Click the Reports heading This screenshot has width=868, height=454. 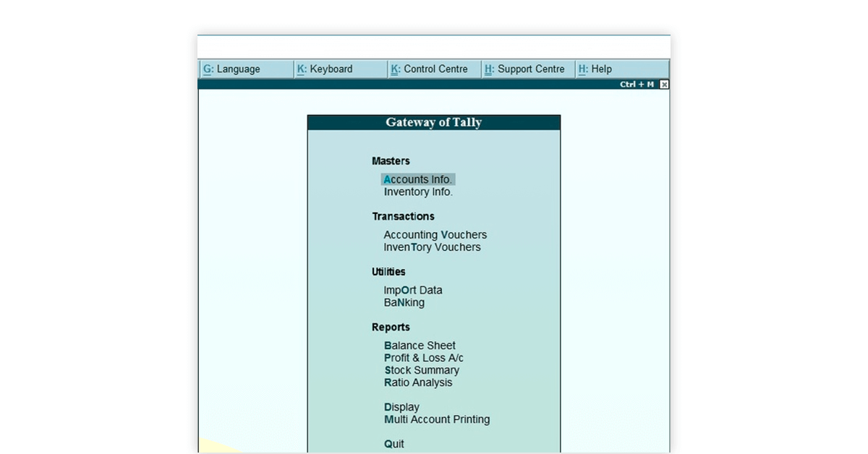click(x=391, y=327)
